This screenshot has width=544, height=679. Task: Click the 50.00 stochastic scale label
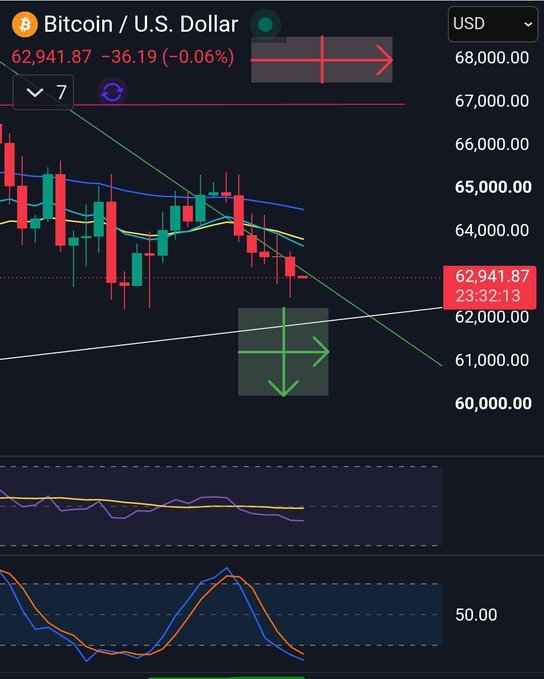click(x=476, y=614)
